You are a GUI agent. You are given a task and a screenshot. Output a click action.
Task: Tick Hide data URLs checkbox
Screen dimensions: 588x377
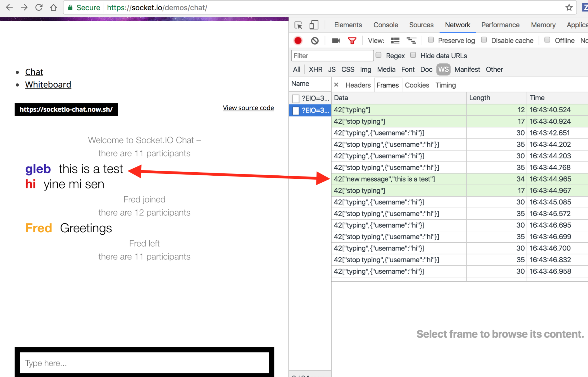(413, 55)
